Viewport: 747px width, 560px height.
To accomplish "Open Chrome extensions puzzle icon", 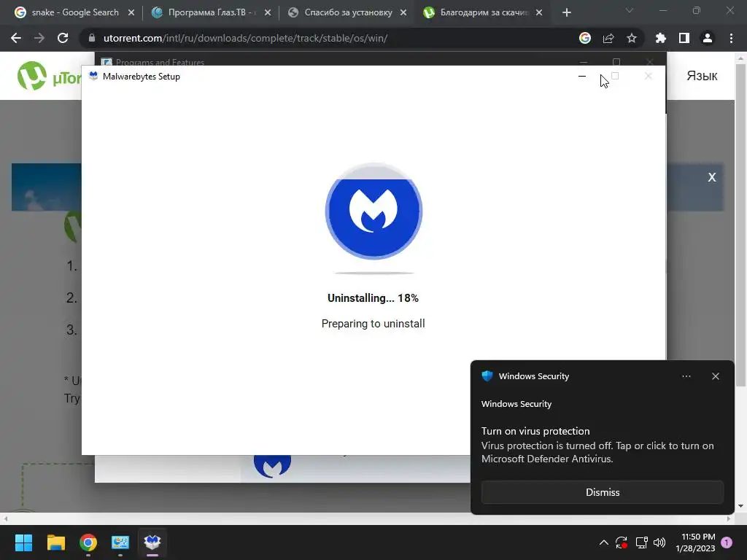I will click(x=660, y=38).
